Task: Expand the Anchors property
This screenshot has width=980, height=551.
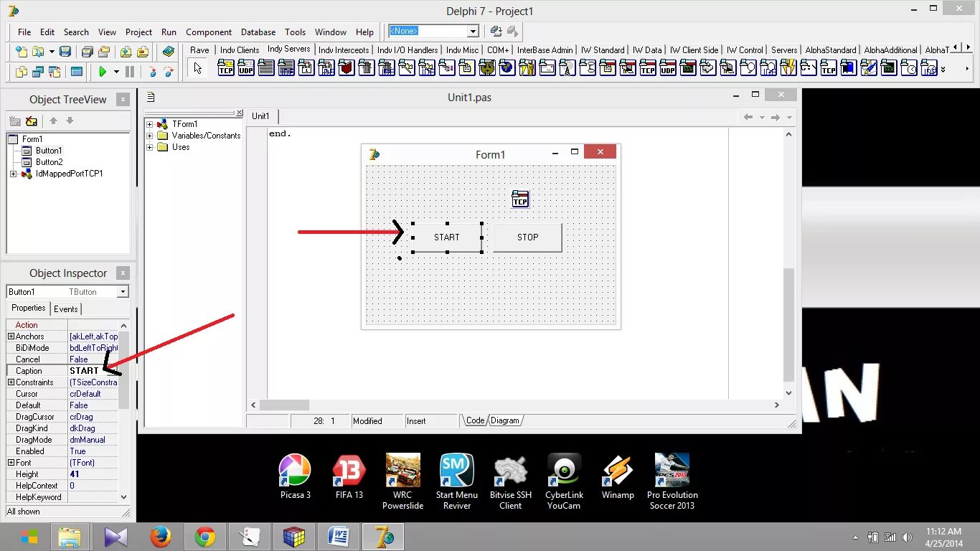Action: (x=11, y=336)
